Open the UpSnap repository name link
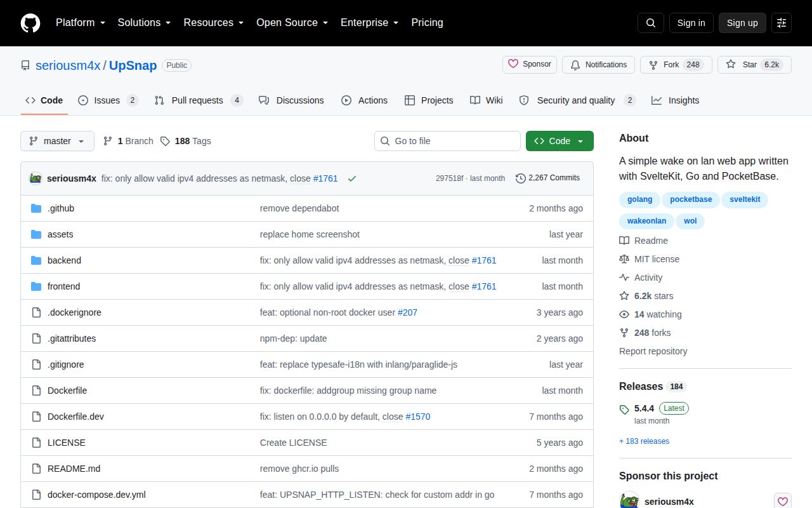The width and height of the screenshot is (812, 508). [x=133, y=65]
